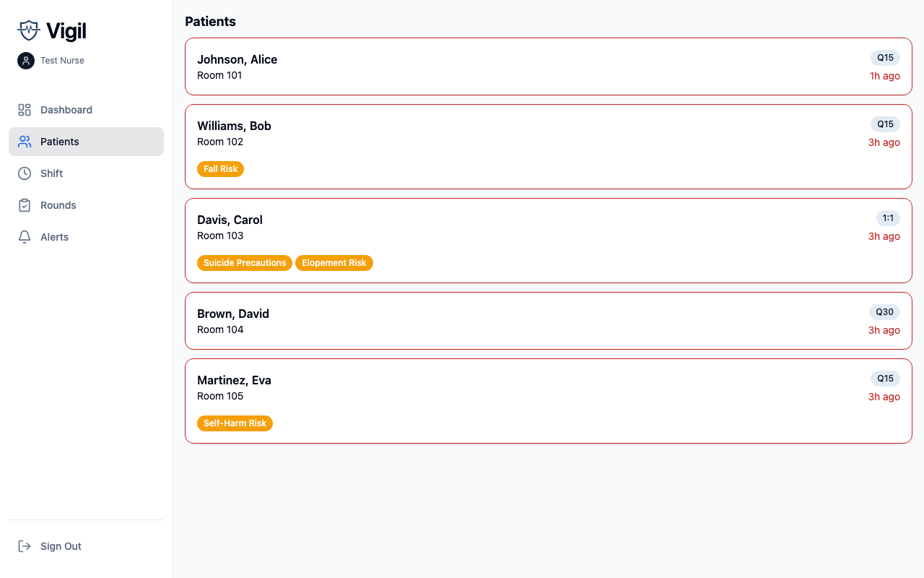The width and height of the screenshot is (924, 578).
Task: Click the Q30 badge on Brown, David
Action: tap(884, 311)
